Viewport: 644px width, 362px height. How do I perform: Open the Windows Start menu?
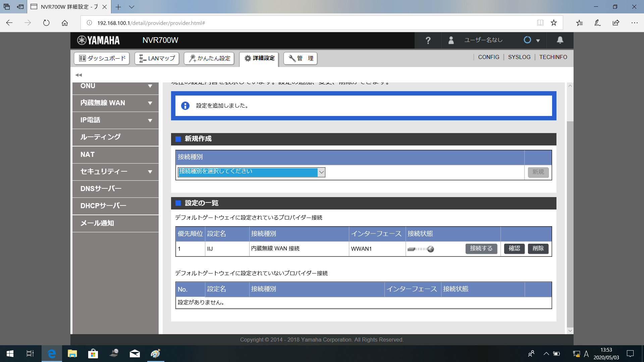(10, 354)
